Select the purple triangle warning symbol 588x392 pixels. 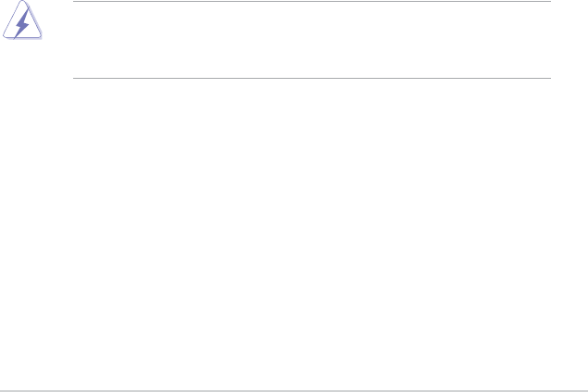click(x=24, y=26)
